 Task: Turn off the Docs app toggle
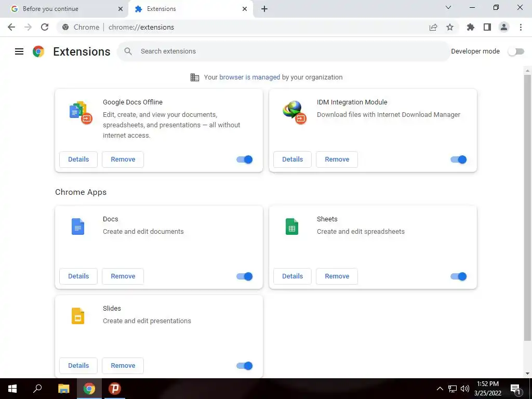[245, 276]
